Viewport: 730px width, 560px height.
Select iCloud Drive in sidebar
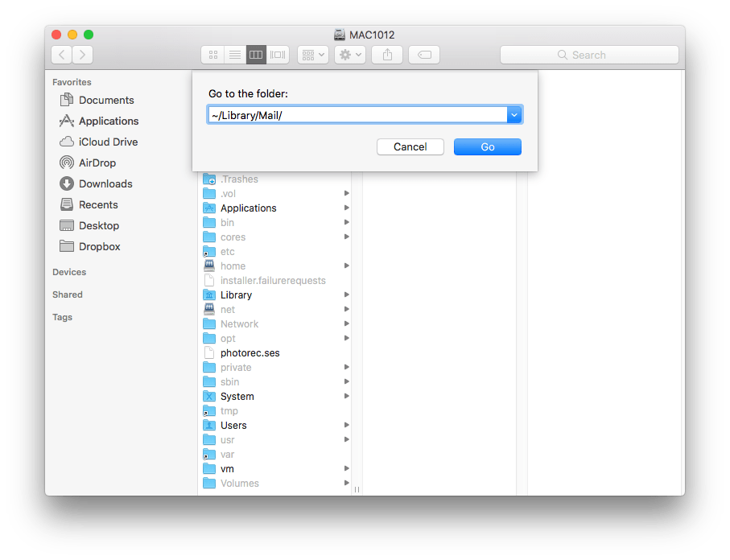tap(108, 142)
